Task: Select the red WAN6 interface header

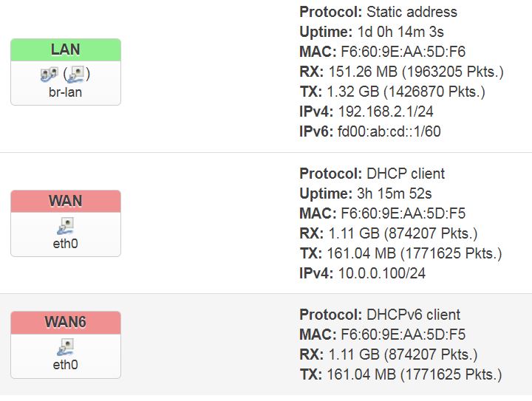Action: (x=66, y=322)
